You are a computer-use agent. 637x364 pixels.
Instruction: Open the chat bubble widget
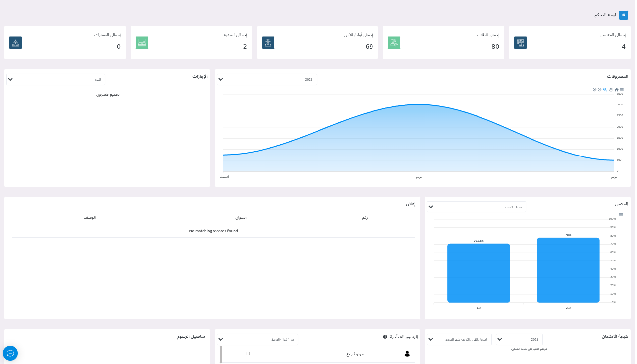(x=10, y=353)
